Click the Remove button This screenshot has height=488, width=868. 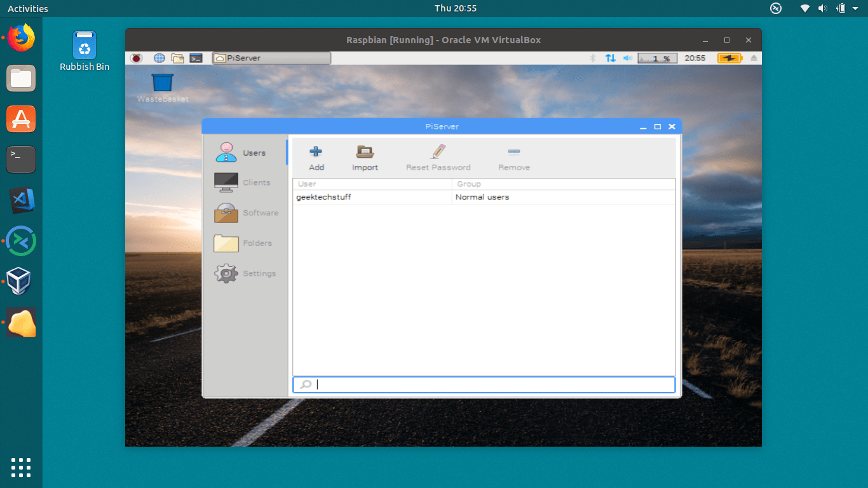click(513, 156)
